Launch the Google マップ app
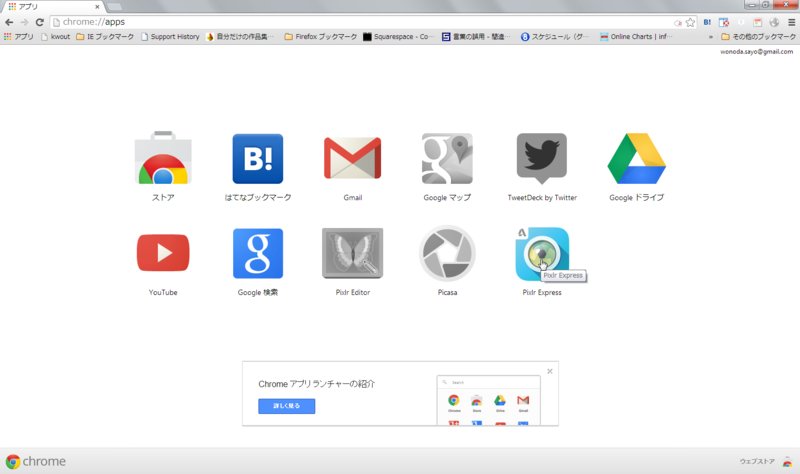This screenshot has width=800, height=474. coord(447,158)
